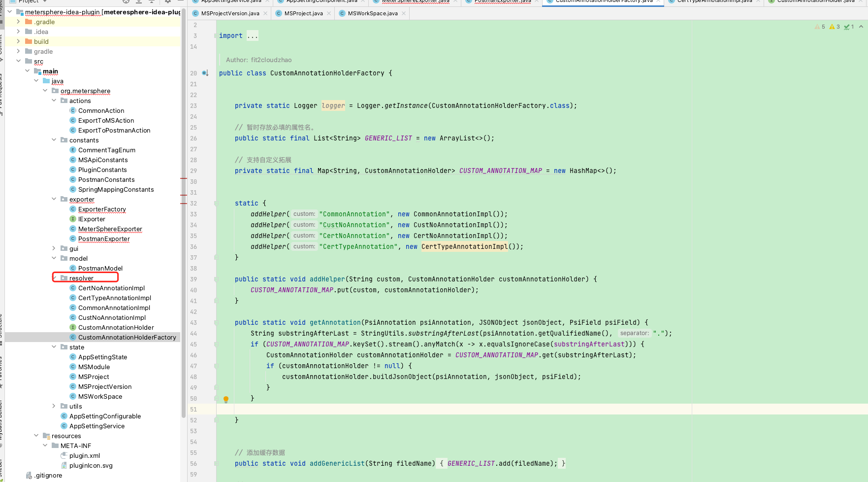Close the MSProjectVersion.java tab
868x482 pixels.
265,13
